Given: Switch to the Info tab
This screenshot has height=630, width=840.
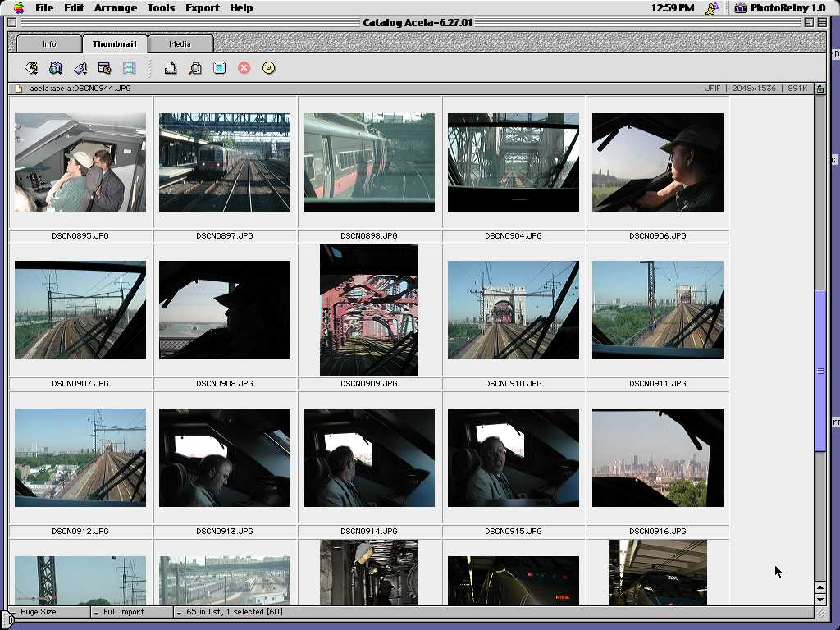Looking at the screenshot, I should (49, 44).
